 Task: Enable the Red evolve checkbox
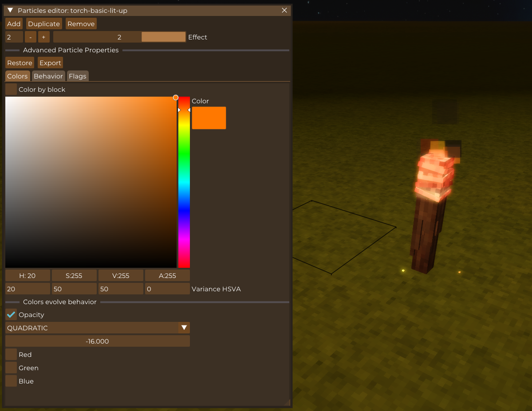click(x=11, y=354)
